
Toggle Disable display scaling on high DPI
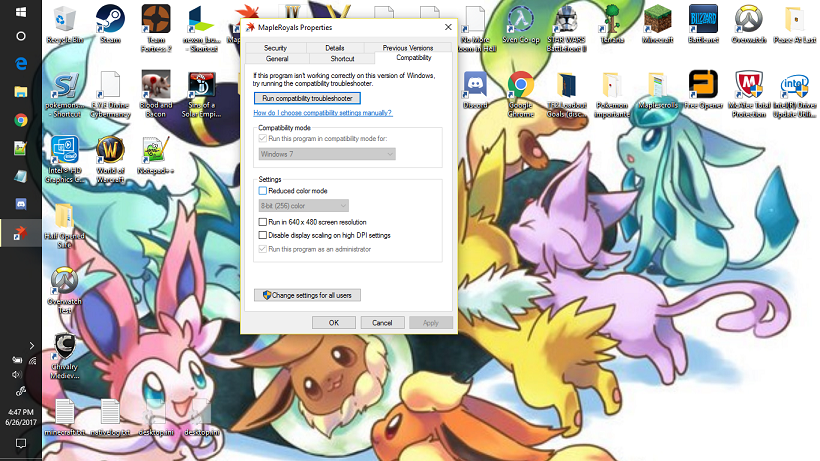coord(263,235)
